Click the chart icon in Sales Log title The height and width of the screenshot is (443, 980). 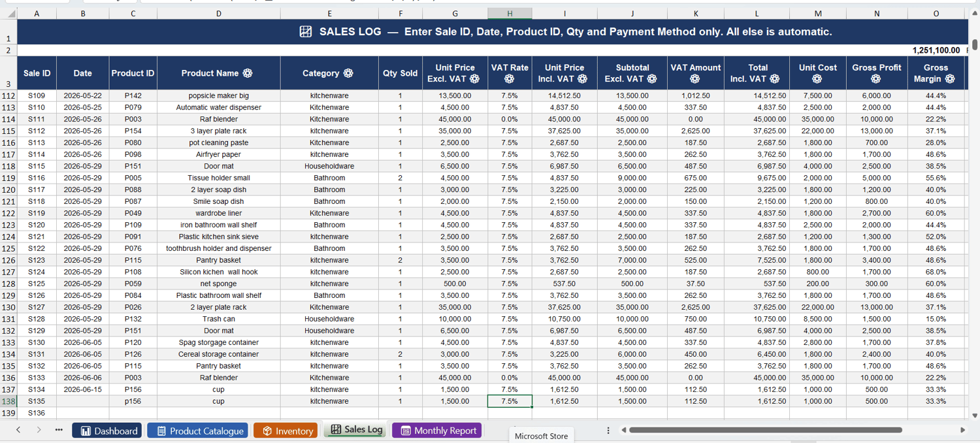tap(305, 31)
